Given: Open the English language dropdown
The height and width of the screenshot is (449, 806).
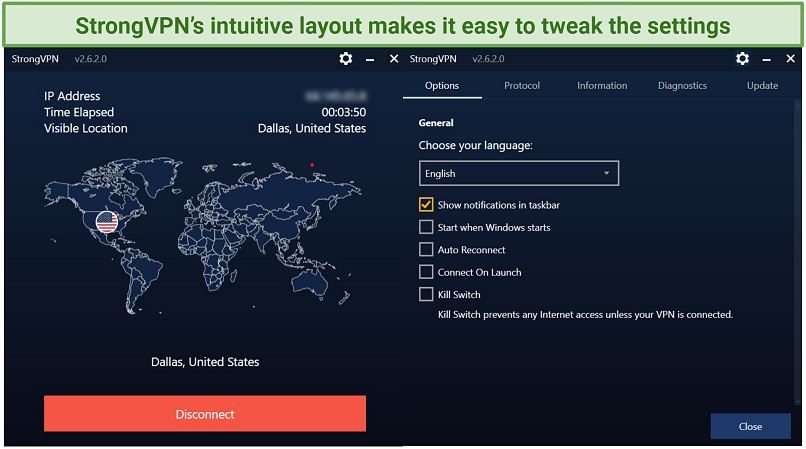Looking at the screenshot, I should click(x=519, y=173).
